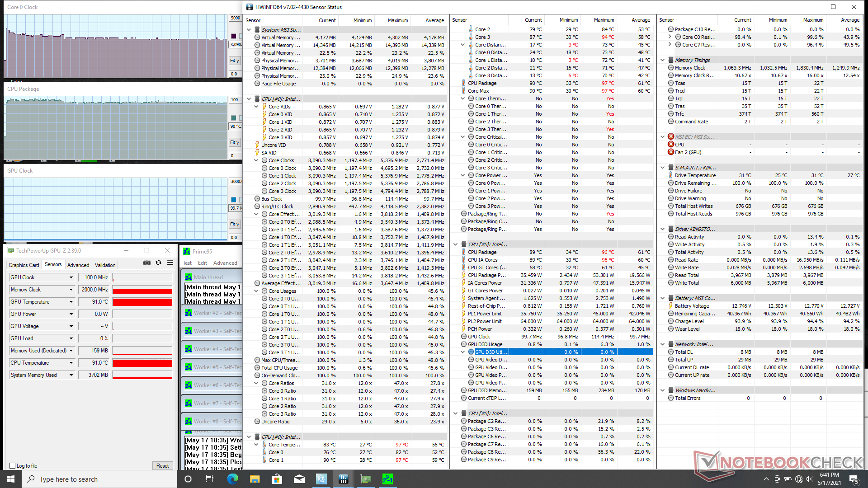Click the GPU-Z screenshot camera icon
The image size is (868, 488).
pyautogui.click(x=147, y=263)
